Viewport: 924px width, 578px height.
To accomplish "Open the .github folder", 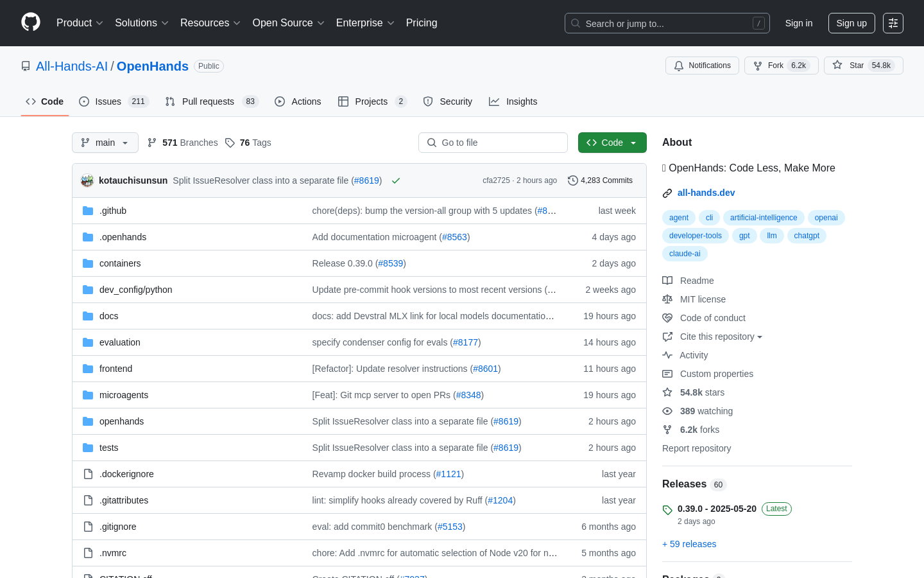I will (113, 211).
